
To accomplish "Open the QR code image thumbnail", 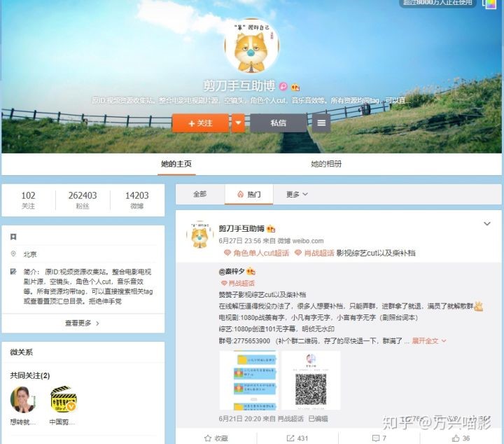I will [x=311, y=380].
